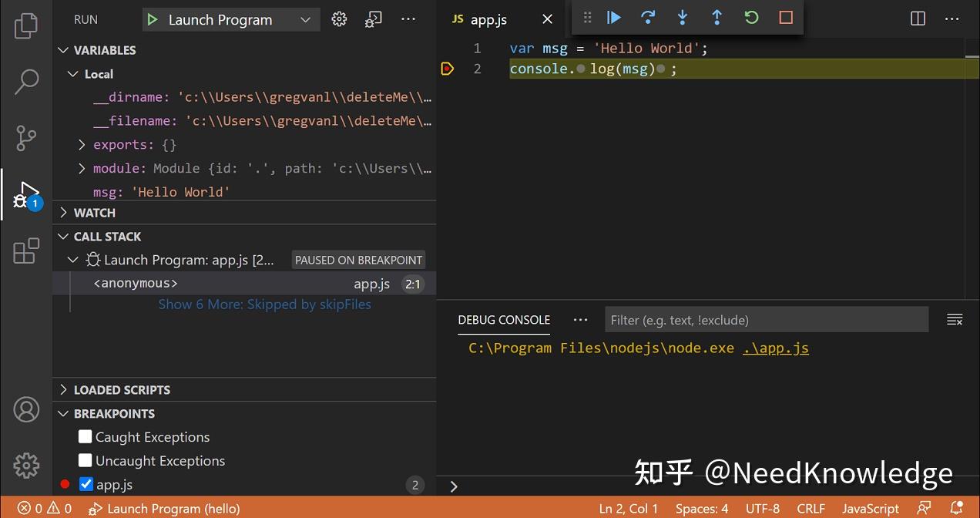Image resolution: width=980 pixels, height=518 pixels.
Task: Select the DEBUG CONSOLE tab
Action: coord(504,319)
